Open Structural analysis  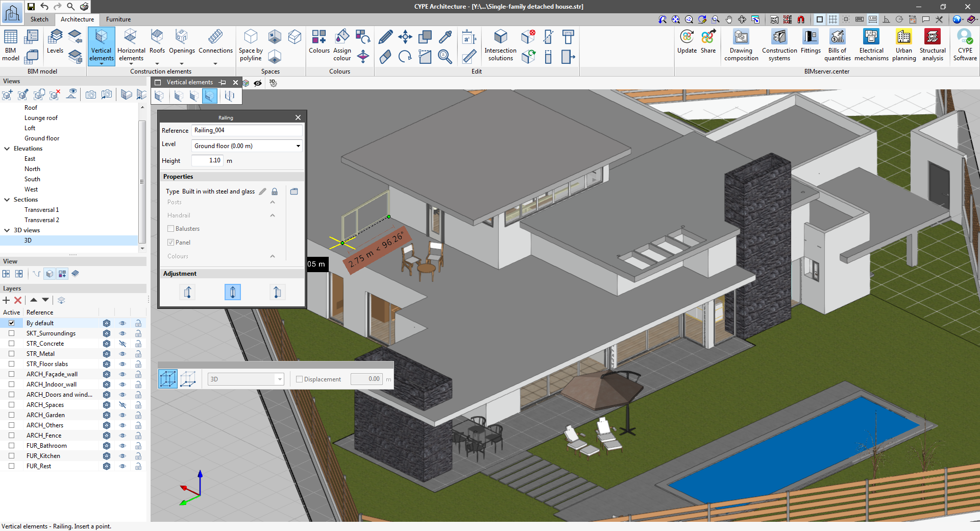[x=933, y=46]
